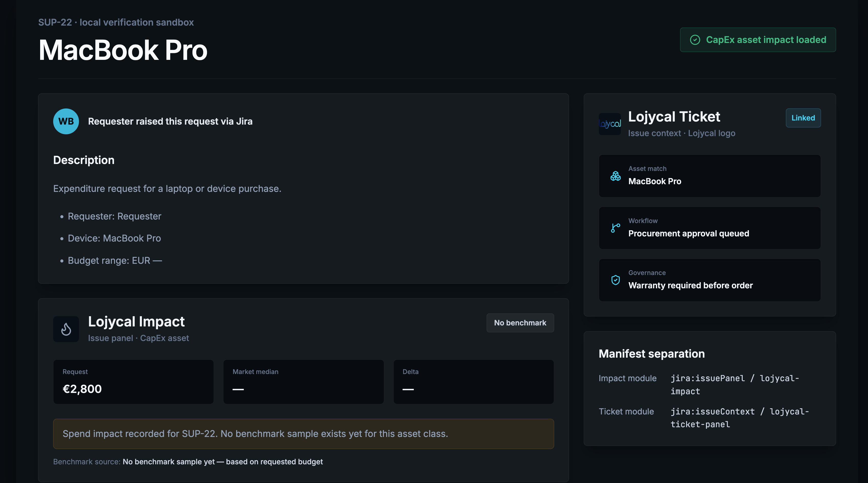The width and height of the screenshot is (868, 483).
Task: Click the Lojycal Impact heading
Action: [136, 321]
